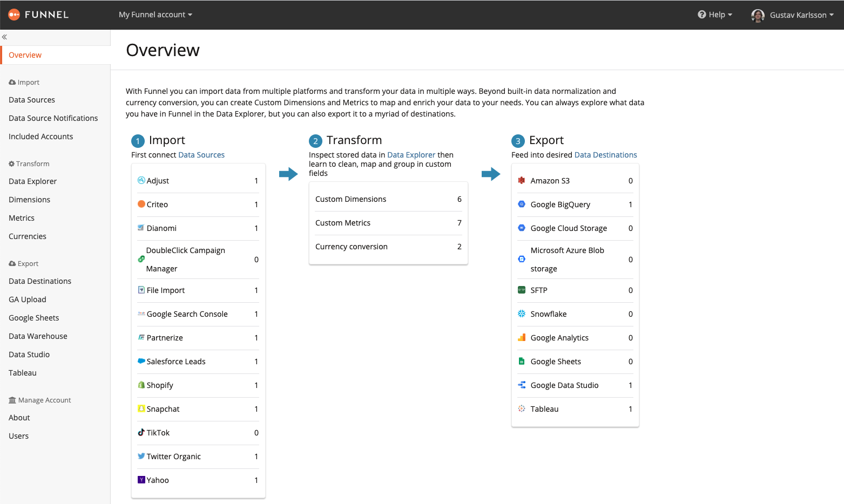Follow the Data Sources link under Import
844x504 pixels.
click(x=201, y=155)
